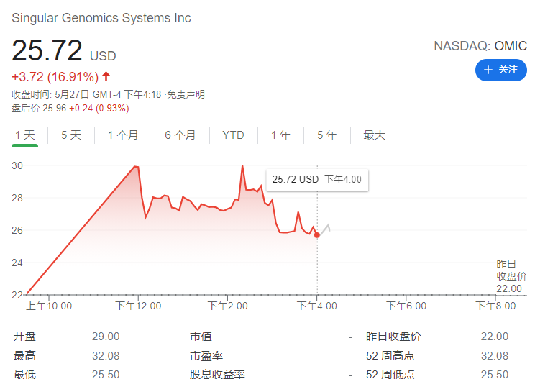Screen dimensions: 535x392
Task: Click the plus icon in the follow button
Action: point(488,70)
